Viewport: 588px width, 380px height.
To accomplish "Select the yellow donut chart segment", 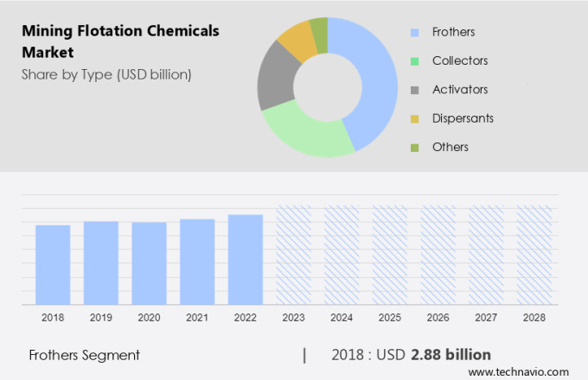I will 297,38.
